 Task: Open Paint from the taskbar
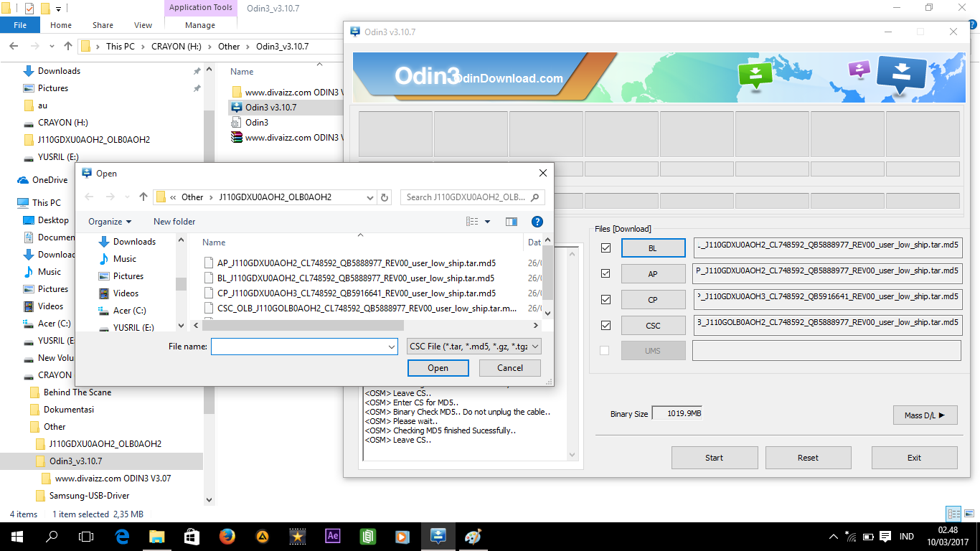(x=473, y=537)
